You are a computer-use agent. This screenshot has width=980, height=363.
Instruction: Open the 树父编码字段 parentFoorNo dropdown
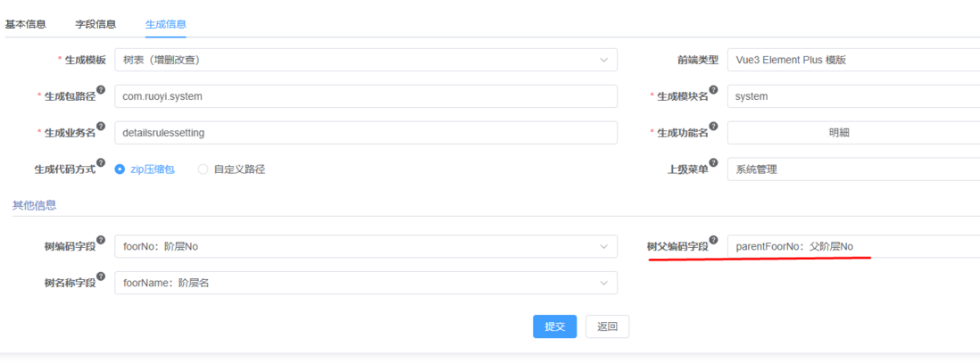click(x=854, y=246)
